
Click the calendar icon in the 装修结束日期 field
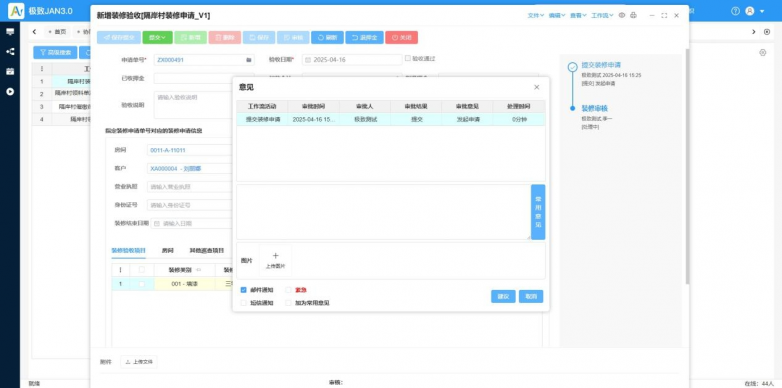pyautogui.click(x=157, y=224)
